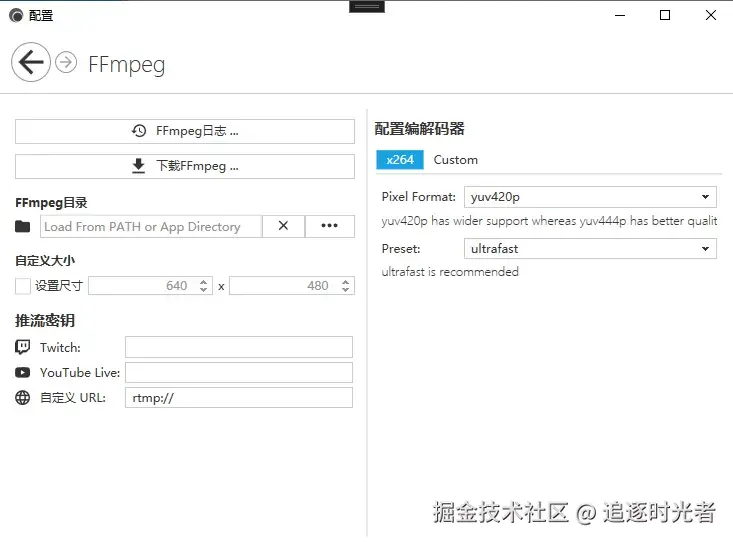This screenshot has height=542, width=733.
Task: Click the 下载FFmpeg download button
Action: 185,166
